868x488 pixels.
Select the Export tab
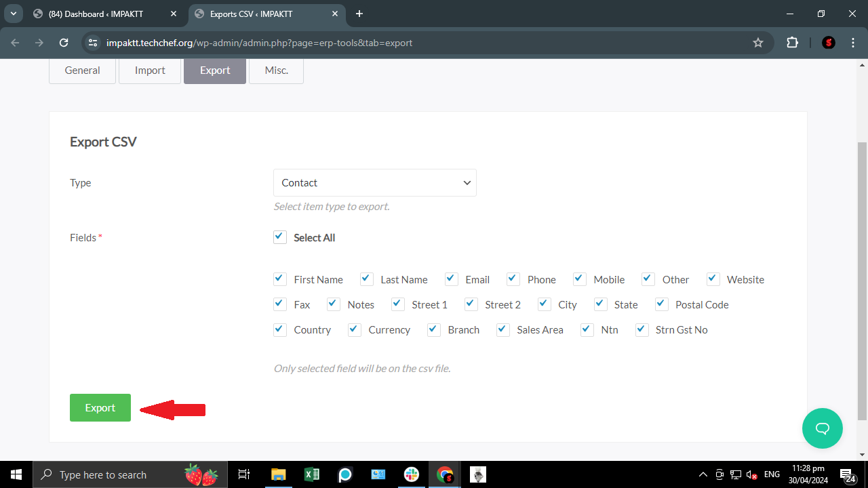tap(215, 70)
